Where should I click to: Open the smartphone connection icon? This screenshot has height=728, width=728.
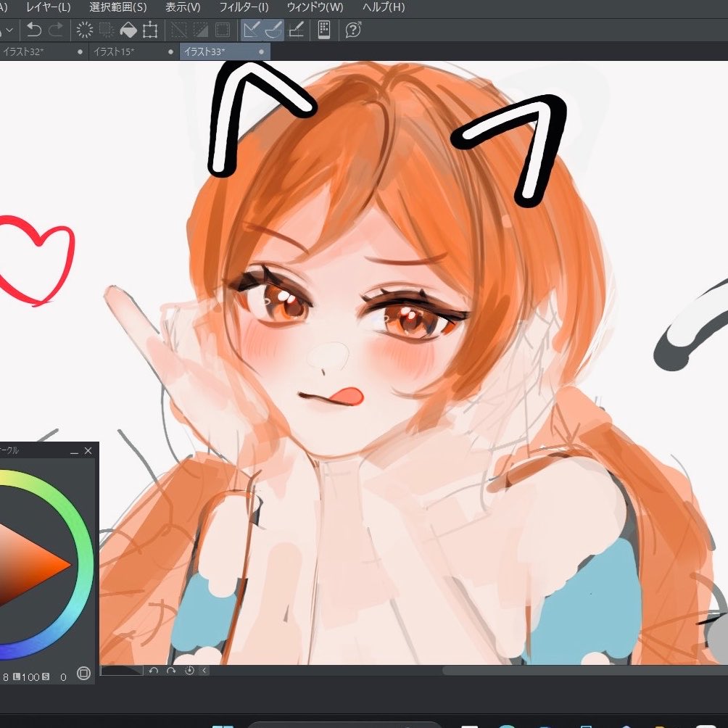[x=324, y=30]
